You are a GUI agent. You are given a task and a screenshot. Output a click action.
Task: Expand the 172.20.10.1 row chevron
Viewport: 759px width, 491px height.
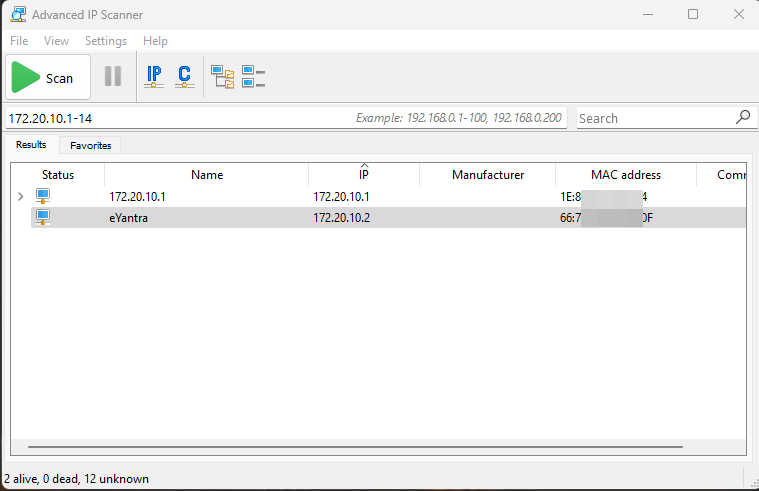coord(20,197)
